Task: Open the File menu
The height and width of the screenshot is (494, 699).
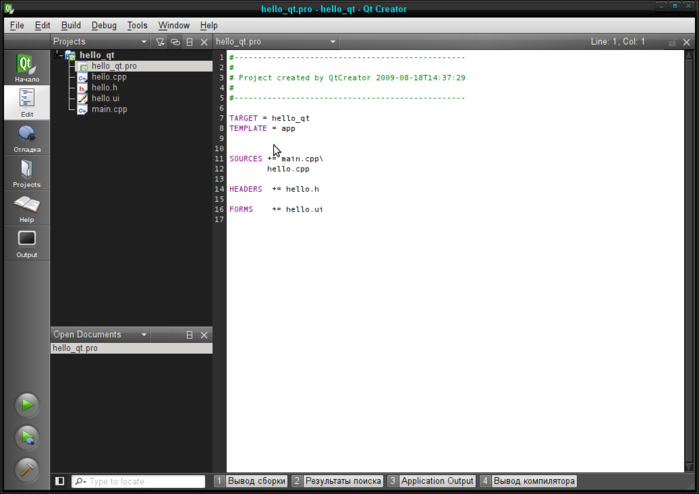Action: tap(17, 25)
